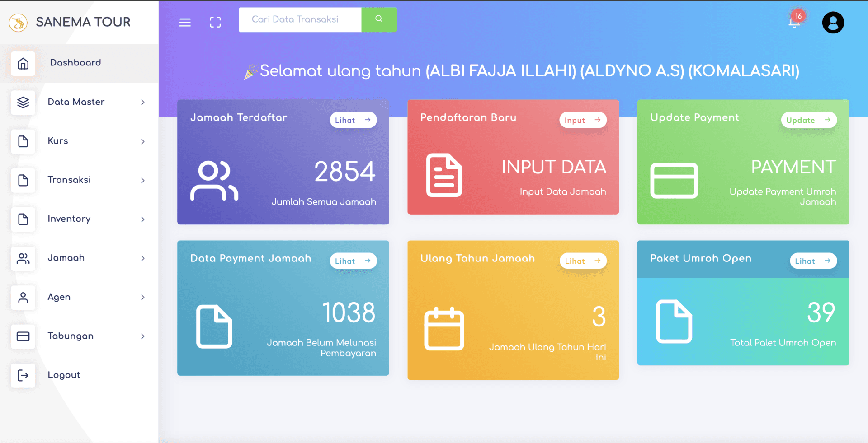Screen dimensions: 868x443
Task: Click the Input Data document icon
Action: tap(444, 175)
